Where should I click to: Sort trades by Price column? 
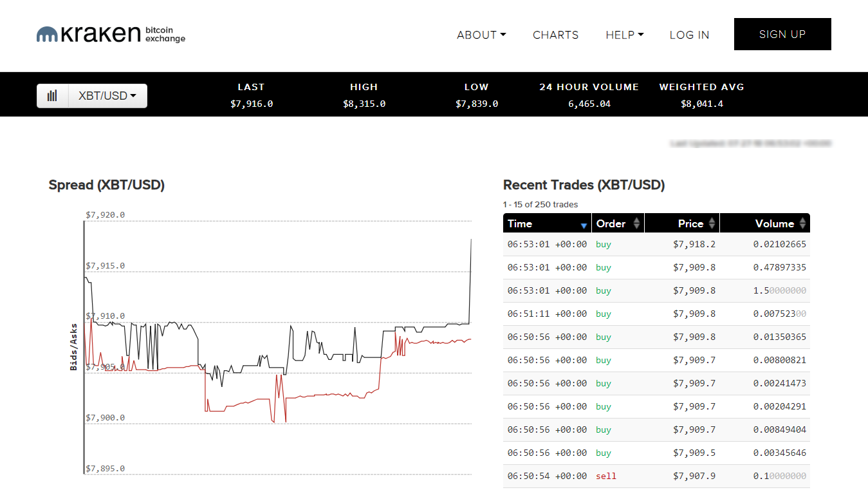coord(682,223)
